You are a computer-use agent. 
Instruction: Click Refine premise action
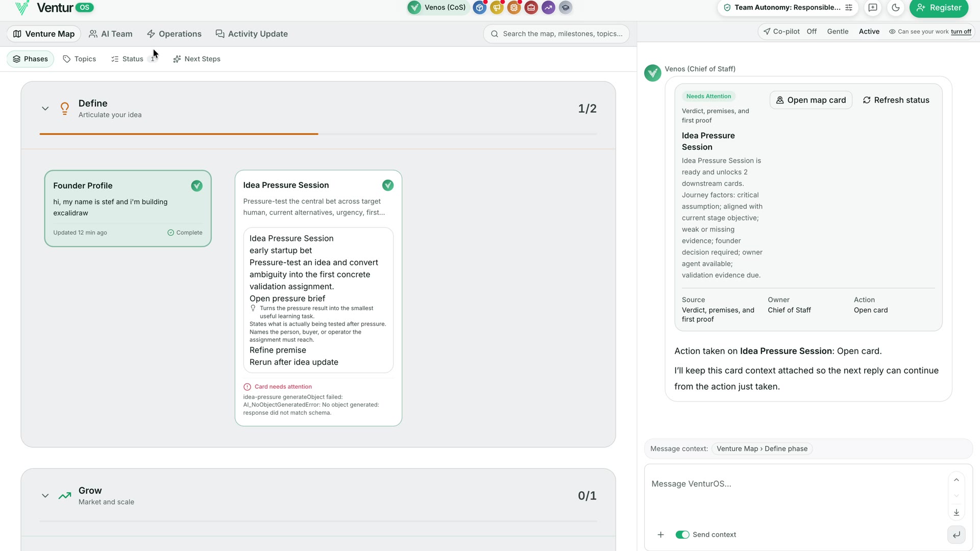pyautogui.click(x=278, y=350)
